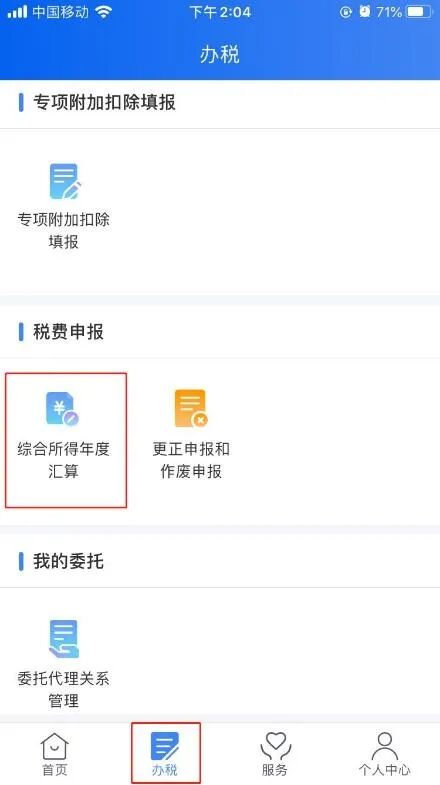
Task: Tap the 专项附加扣除填报 item label
Action: tap(64, 231)
